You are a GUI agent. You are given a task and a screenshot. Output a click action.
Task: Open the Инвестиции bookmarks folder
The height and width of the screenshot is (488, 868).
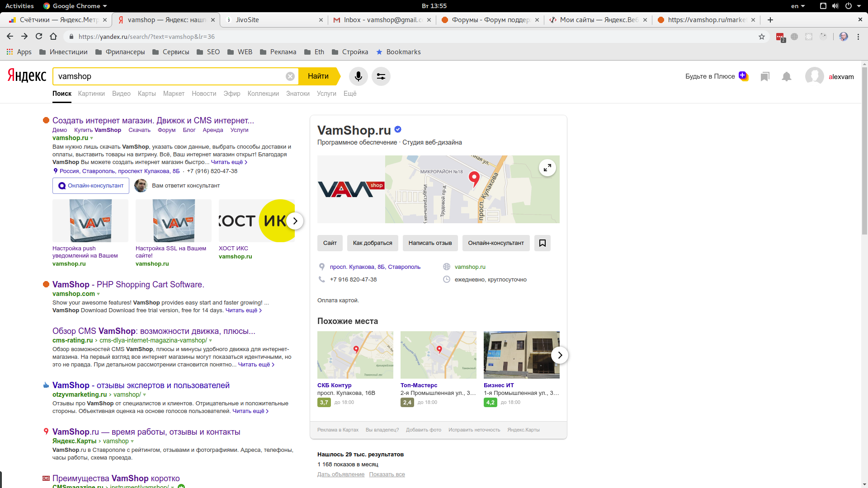point(63,52)
